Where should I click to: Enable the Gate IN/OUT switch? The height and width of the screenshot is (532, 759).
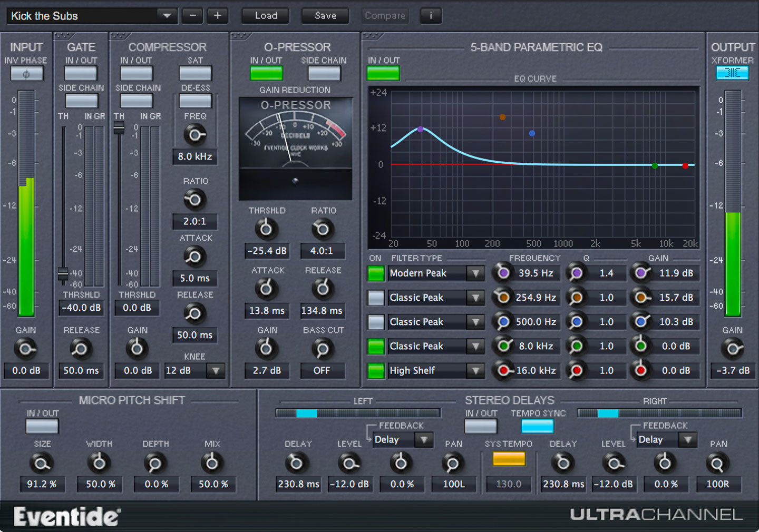click(81, 73)
